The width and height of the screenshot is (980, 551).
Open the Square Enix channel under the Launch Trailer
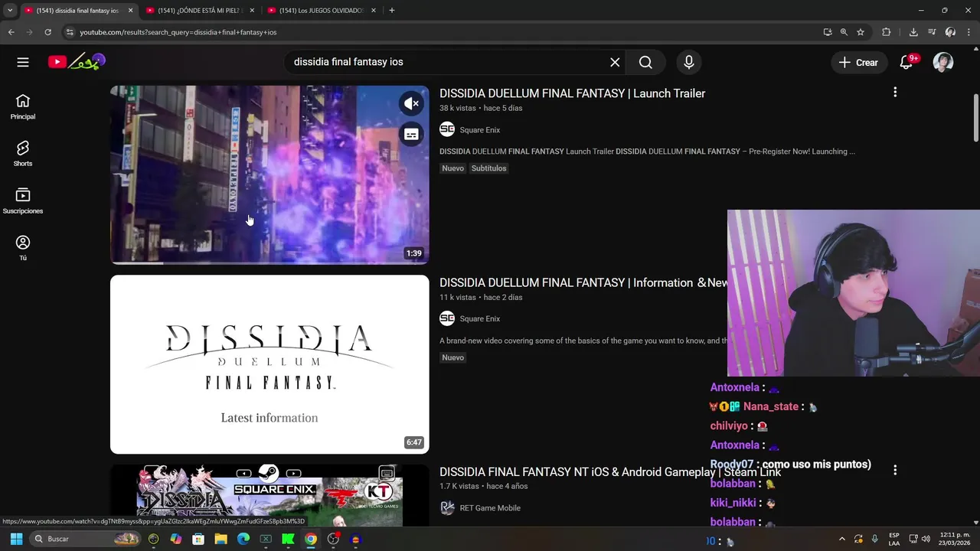[x=480, y=130]
